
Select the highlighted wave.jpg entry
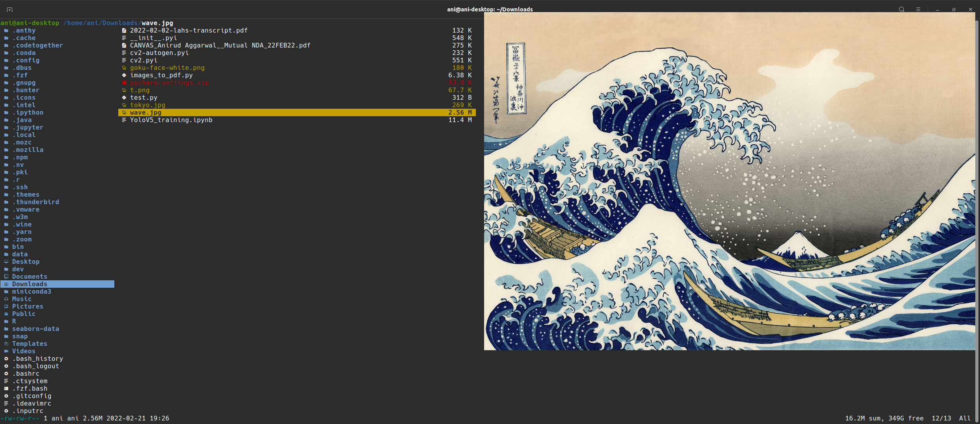tap(146, 112)
